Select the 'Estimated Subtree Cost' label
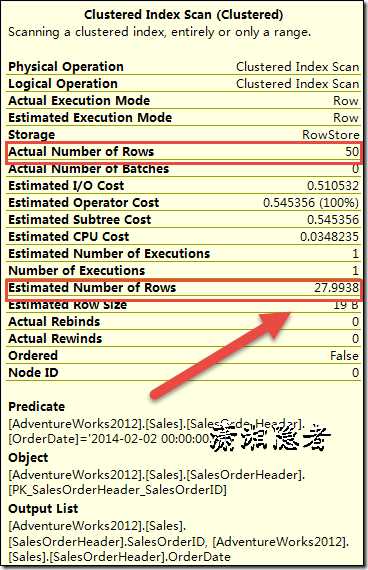Image resolution: width=368 pixels, height=570 pixels. [79, 220]
